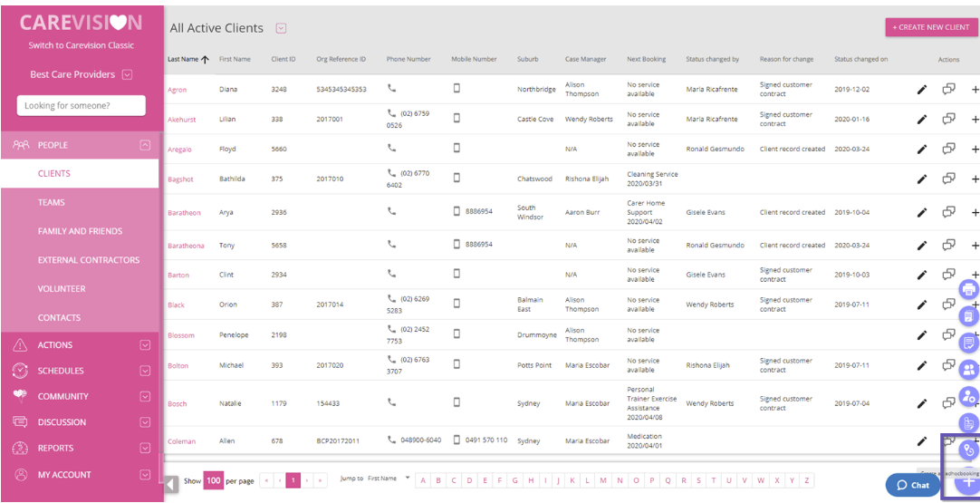The width and height of the screenshot is (980, 503).
Task: Open the Chat button
Action: (x=913, y=485)
